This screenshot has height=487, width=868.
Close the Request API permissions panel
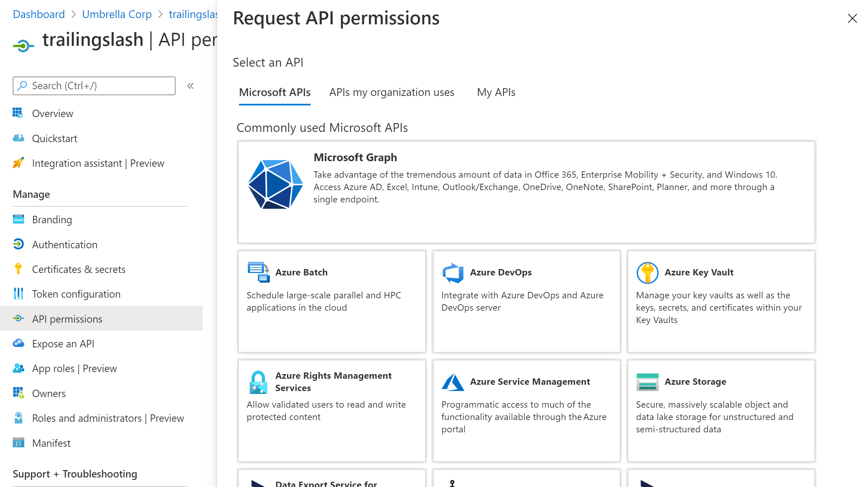point(852,18)
